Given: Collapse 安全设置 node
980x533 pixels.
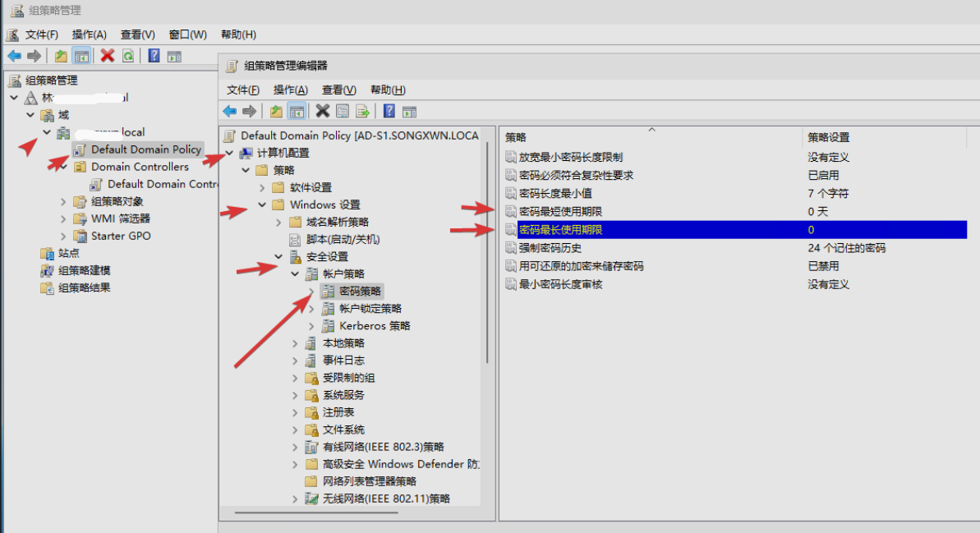Looking at the screenshot, I should click(x=278, y=257).
